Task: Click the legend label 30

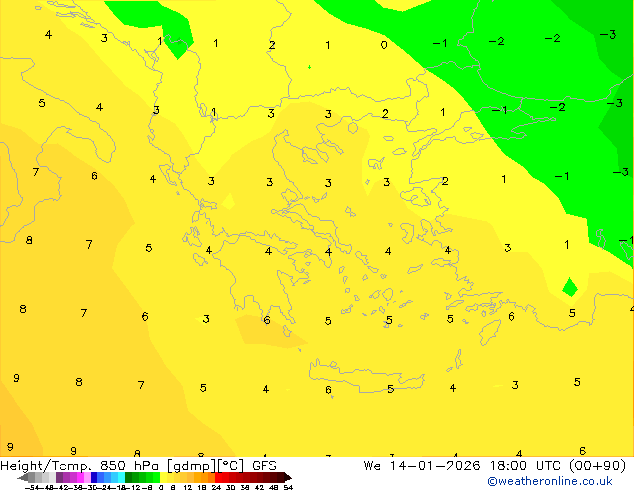Action: pos(230,487)
